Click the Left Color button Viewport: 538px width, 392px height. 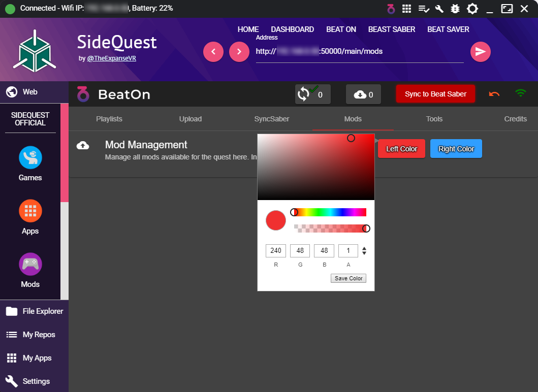tap(401, 149)
